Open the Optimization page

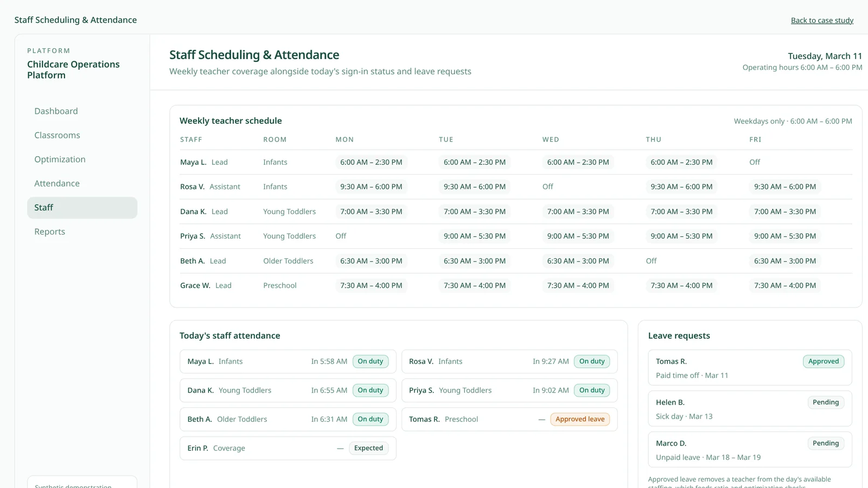pyautogui.click(x=82, y=159)
